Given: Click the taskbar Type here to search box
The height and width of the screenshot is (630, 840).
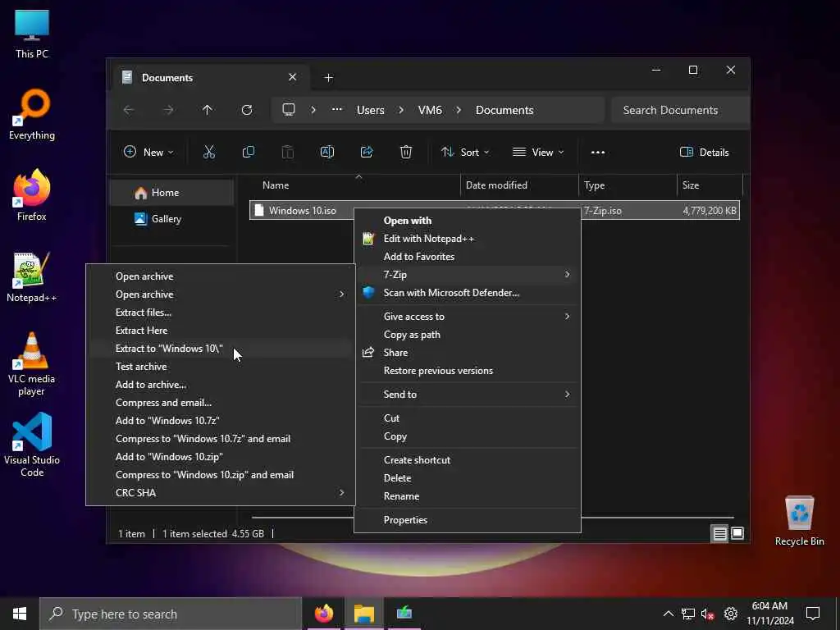Looking at the screenshot, I should (171, 614).
